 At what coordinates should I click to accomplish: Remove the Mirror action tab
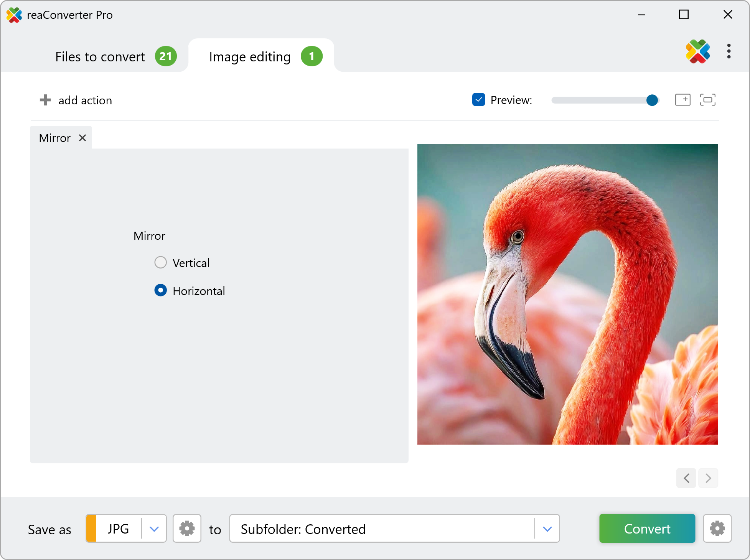(x=82, y=138)
